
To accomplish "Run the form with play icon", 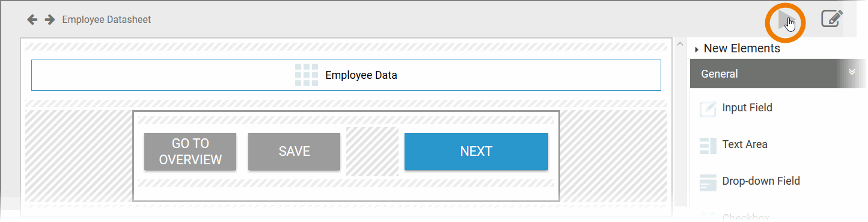I will pyautogui.click(x=784, y=20).
